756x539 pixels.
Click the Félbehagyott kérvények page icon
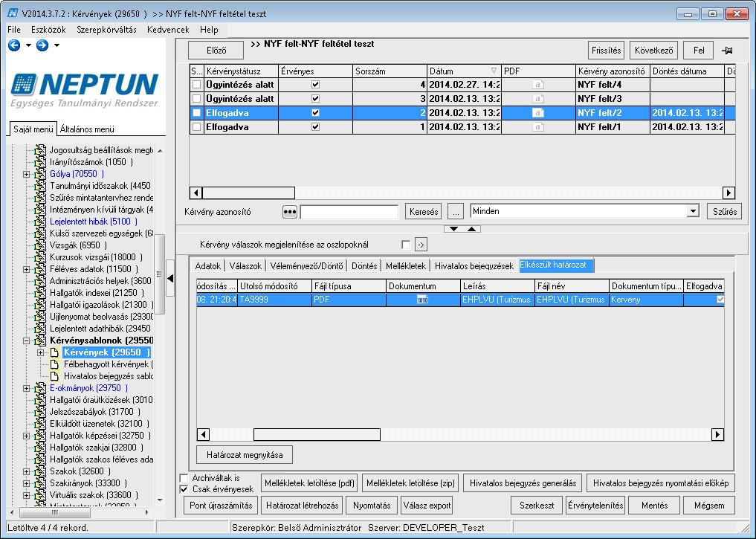coord(54,364)
